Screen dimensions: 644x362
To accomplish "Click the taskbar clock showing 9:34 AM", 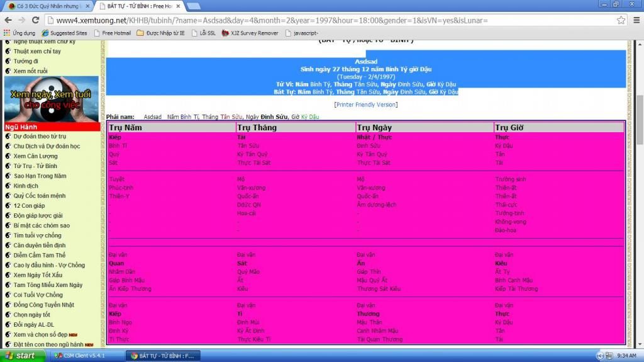I will (626, 356).
